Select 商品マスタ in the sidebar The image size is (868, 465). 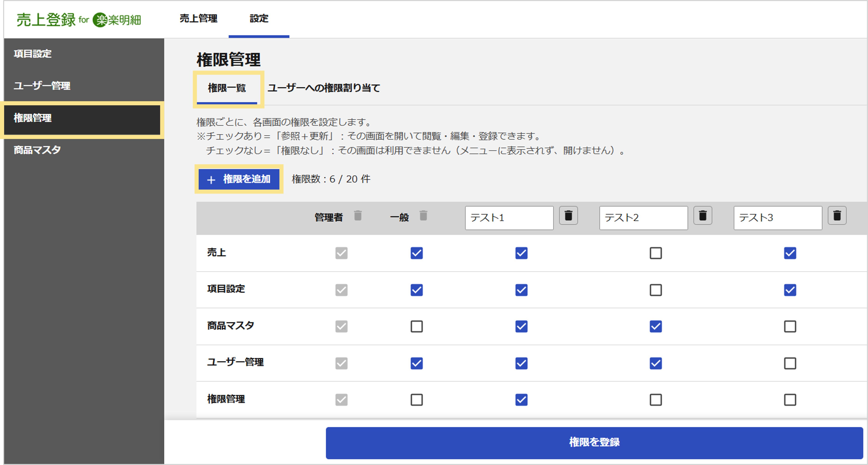click(84, 150)
